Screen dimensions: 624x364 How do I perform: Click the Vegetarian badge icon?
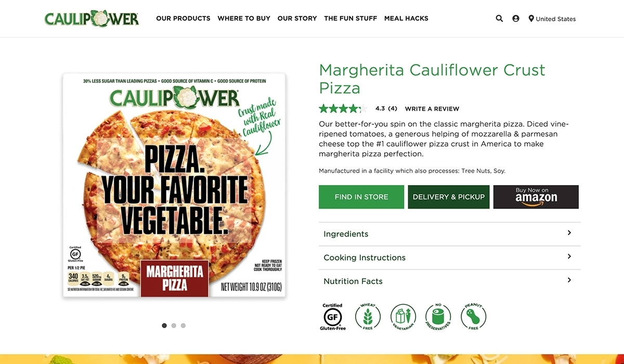(x=404, y=317)
